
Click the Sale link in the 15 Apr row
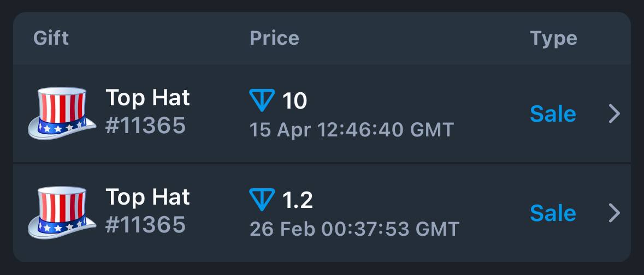(x=553, y=113)
